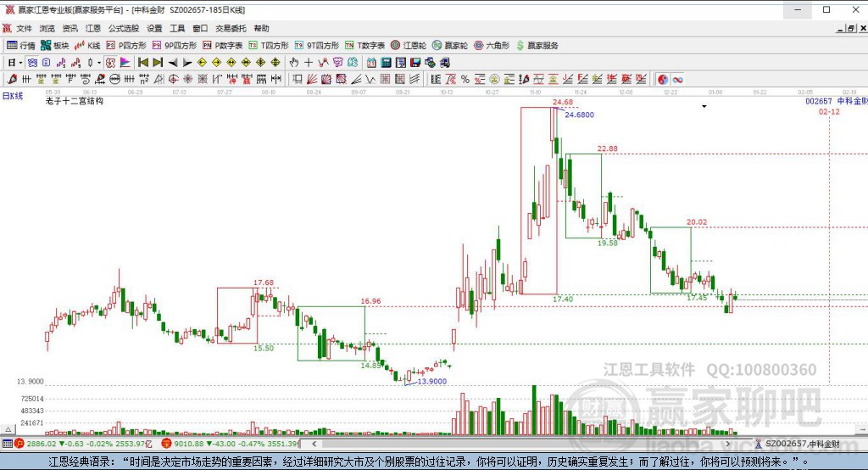This screenshot has width=868, height=470.
Task: Select the crosshair cursor tool
Action: pyautogui.click(x=309, y=62)
